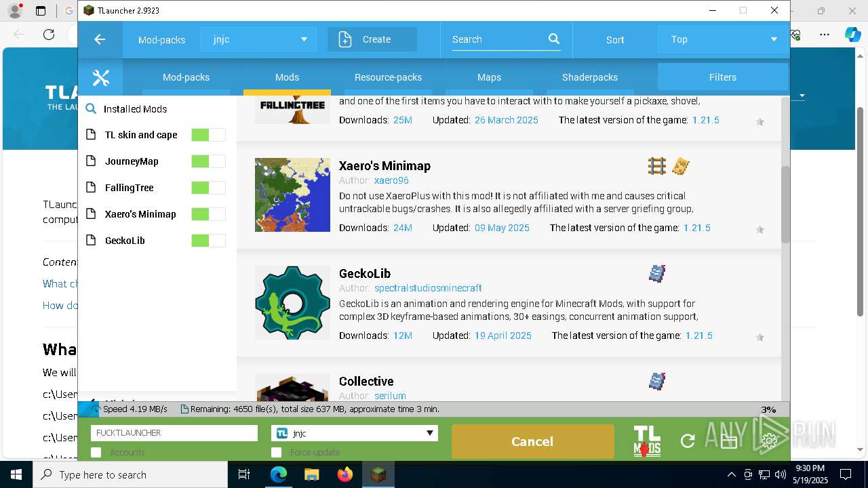The height and width of the screenshot is (488, 868).
Task: Click the Create button
Action: tap(372, 39)
